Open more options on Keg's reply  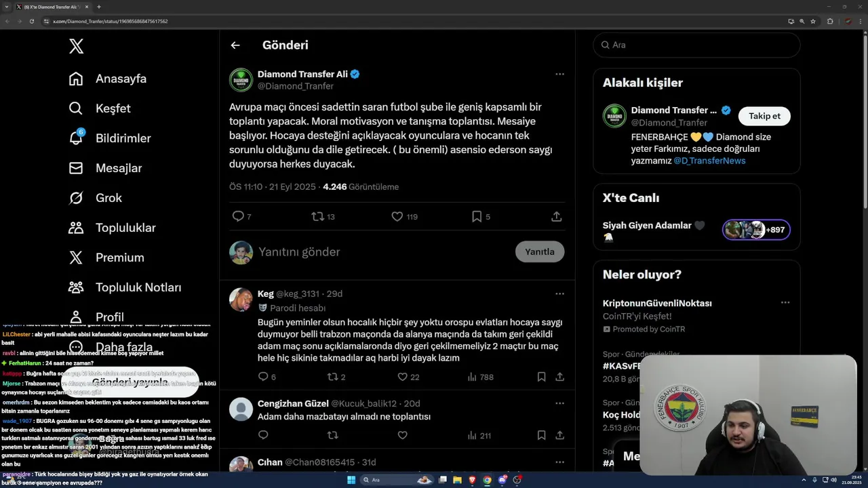tap(559, 293)
